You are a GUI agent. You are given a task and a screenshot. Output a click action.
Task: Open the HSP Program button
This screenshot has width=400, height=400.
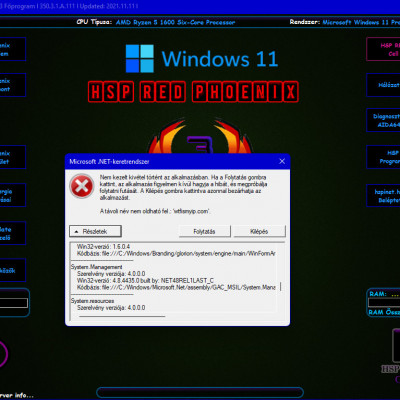pyautogui.click(x=383, y=157)
